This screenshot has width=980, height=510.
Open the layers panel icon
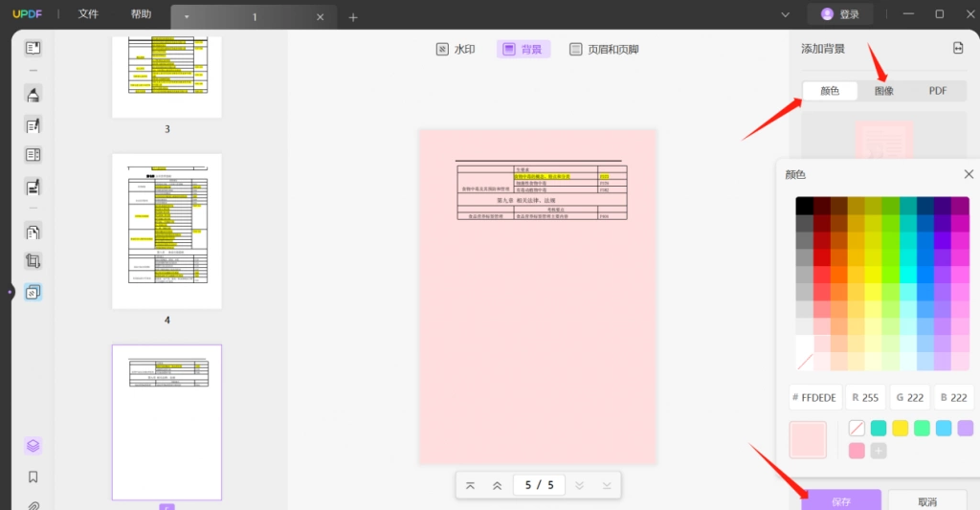33,446
